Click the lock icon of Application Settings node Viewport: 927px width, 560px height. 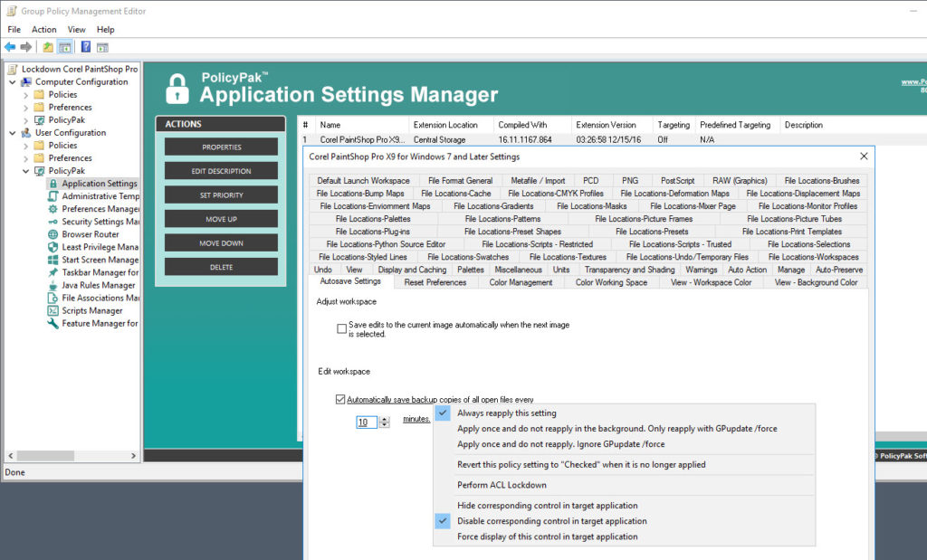(x=53, y=184)
